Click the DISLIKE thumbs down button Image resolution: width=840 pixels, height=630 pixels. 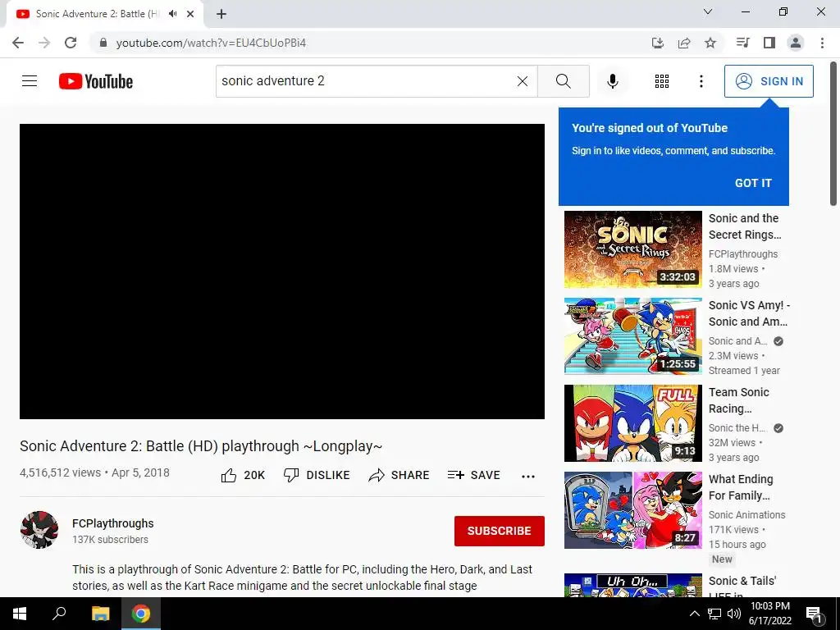point(317,475)
